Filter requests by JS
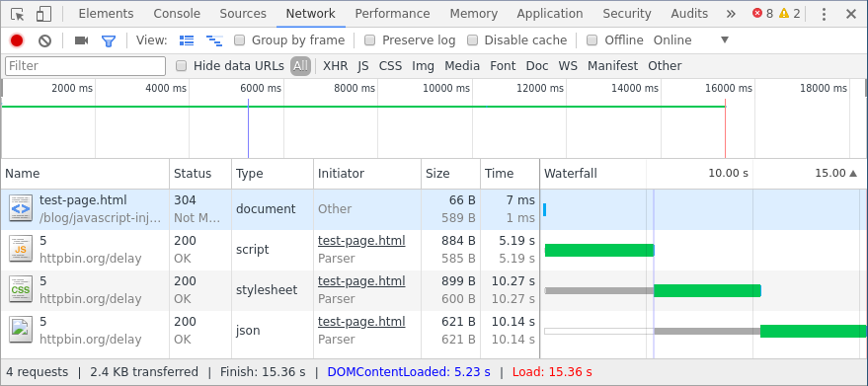 tap(363, 66)
